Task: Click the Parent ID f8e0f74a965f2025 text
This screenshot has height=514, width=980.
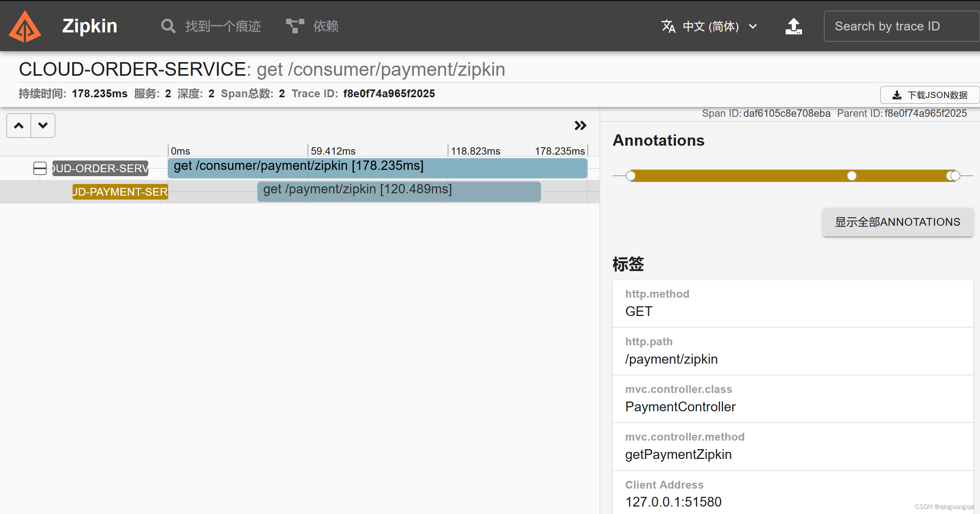Action: click(x=902, y=113)
